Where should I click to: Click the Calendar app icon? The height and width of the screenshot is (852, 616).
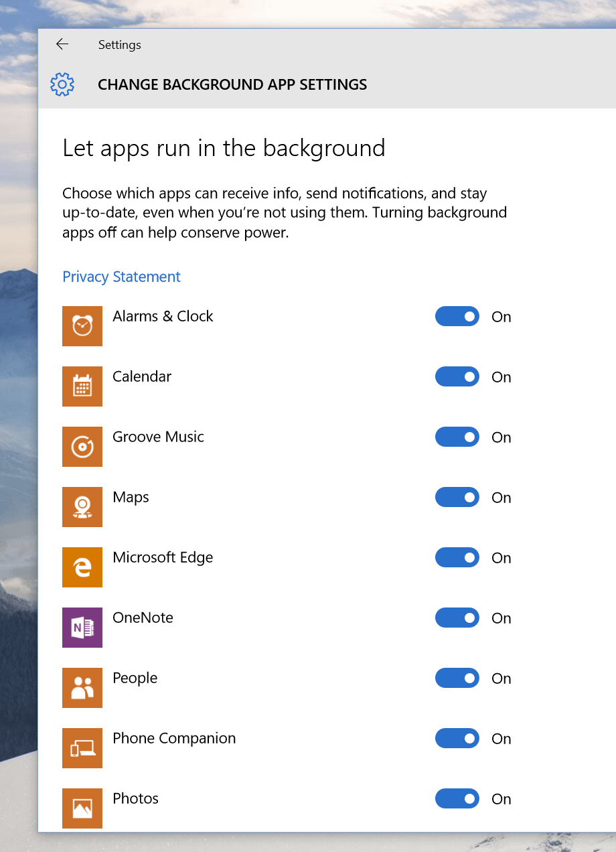(x=82, y=386)
